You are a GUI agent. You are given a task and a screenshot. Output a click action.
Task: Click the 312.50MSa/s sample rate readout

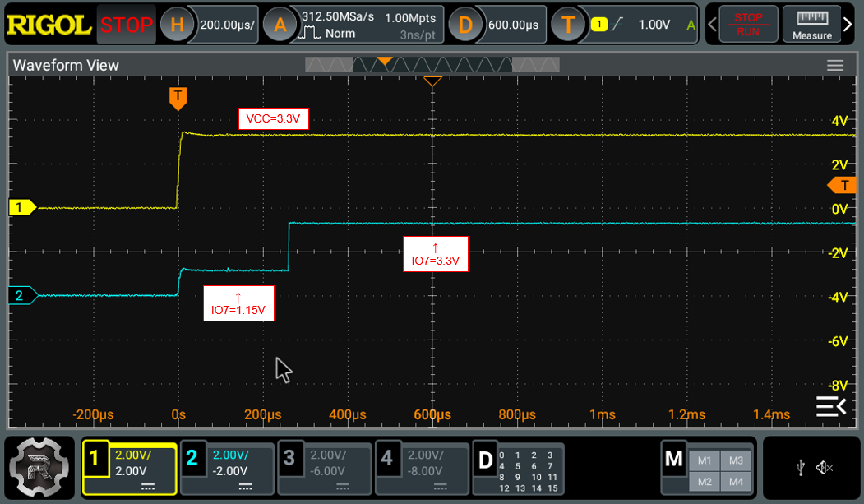[338, 16]
